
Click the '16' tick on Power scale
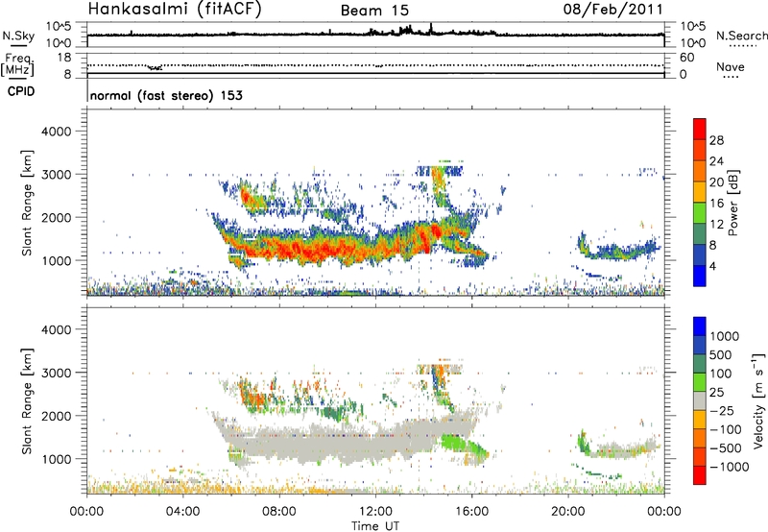coord(716,204)
